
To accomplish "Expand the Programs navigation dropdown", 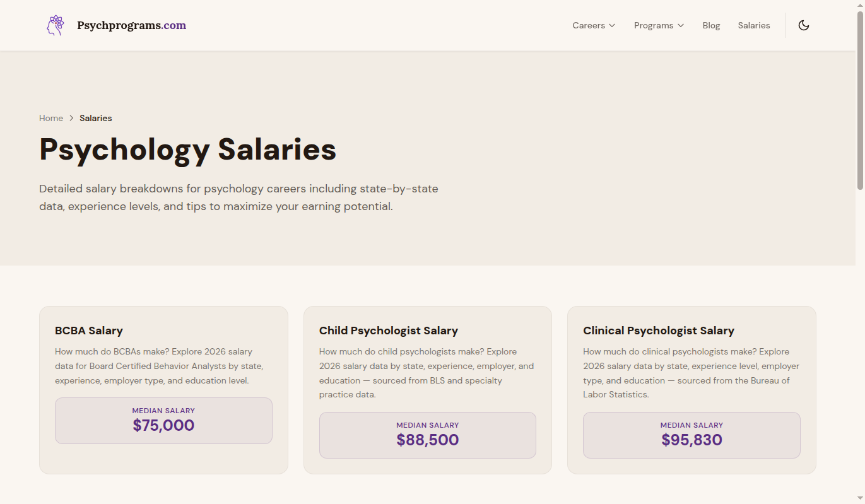I will (x=682, y=25).
